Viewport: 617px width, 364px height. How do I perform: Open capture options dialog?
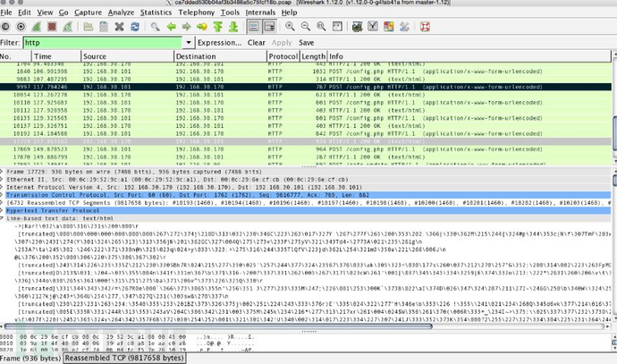point(21,27)
